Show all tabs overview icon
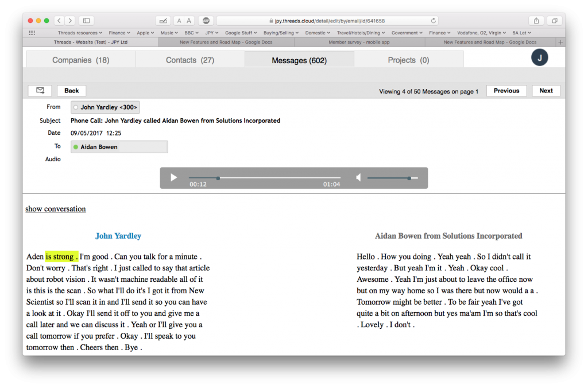Screen dimensions: 588x388 554,21
